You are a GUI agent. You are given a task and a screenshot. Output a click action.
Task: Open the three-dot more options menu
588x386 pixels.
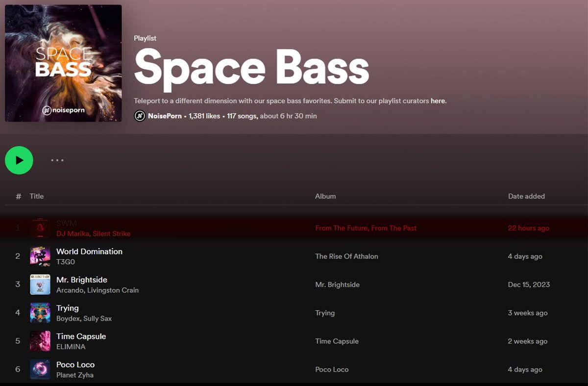(x=57, y=160)
